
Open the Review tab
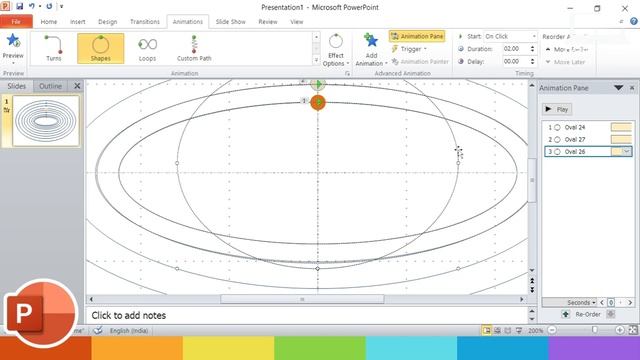tap(268, 22)
